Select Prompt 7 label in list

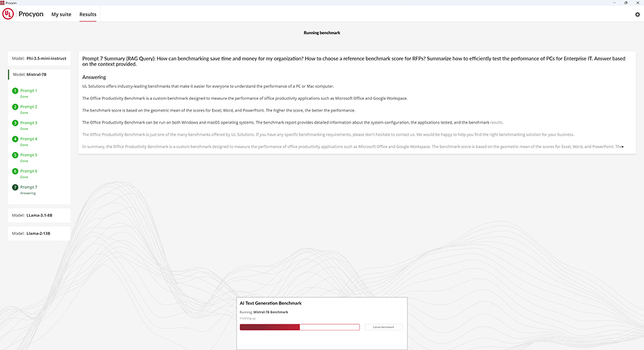pos(28,187)
